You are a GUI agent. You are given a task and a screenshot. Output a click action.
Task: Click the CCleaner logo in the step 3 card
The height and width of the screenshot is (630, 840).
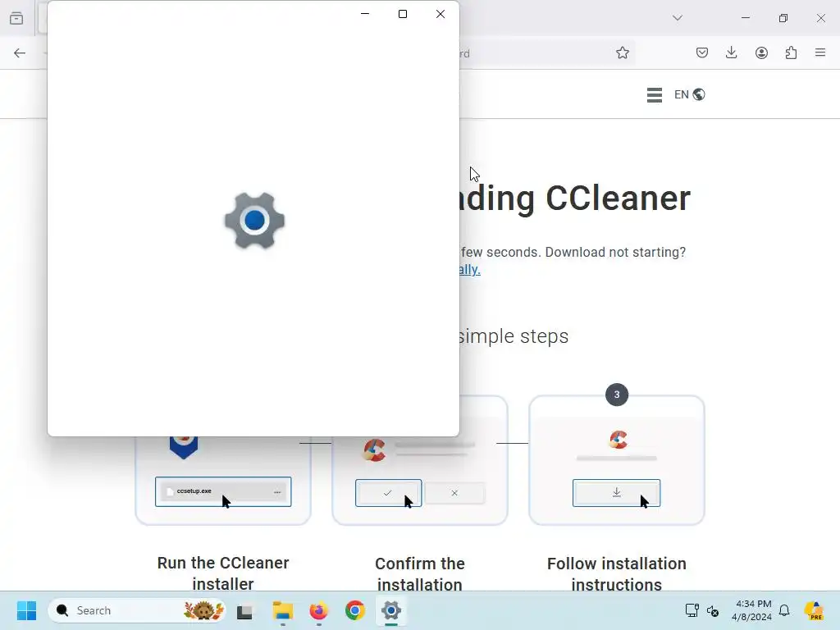tap(619, 440)
